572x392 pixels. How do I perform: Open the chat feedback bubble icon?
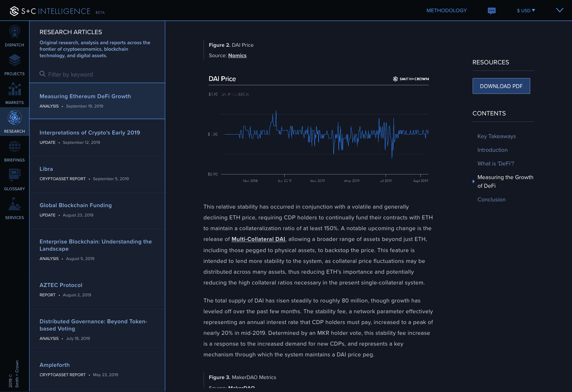492,11
